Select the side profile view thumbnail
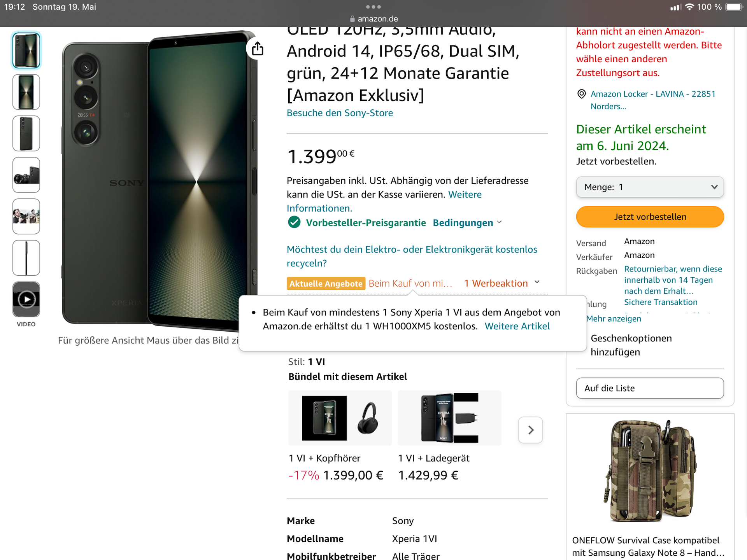Image resolution: width=747 pixels, height=560 pixels. pyautogui.click(x=26, y=258)
